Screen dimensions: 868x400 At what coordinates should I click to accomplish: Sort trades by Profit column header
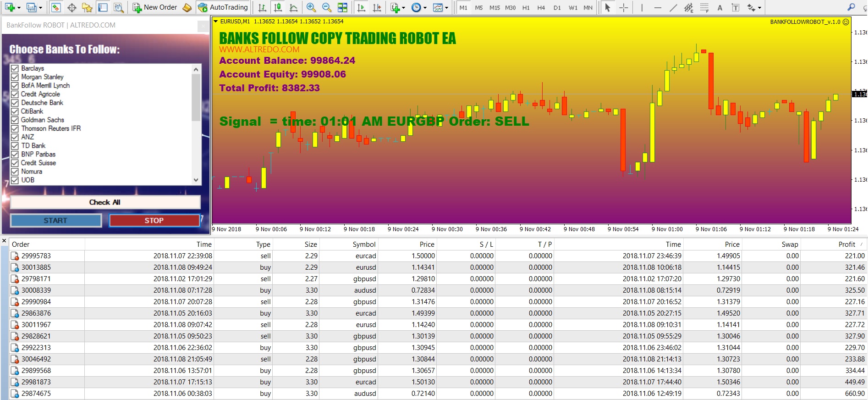846,244
